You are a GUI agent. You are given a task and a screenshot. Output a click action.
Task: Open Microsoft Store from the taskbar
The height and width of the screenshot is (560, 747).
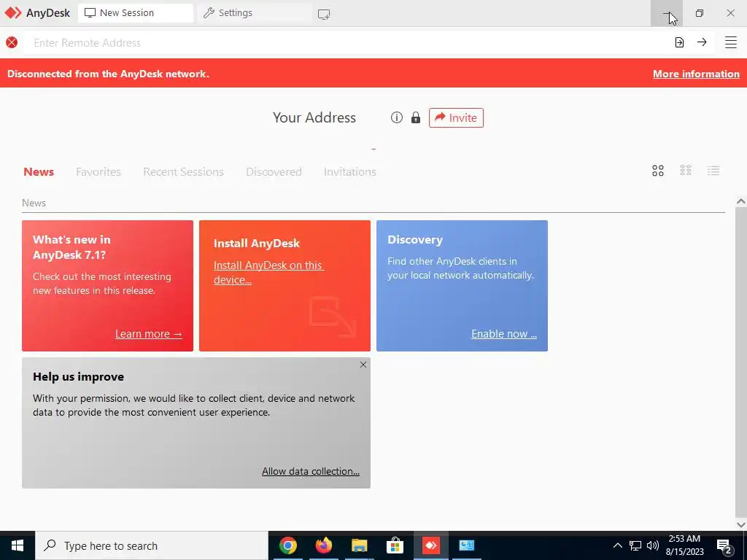click(x=395, y=545)
